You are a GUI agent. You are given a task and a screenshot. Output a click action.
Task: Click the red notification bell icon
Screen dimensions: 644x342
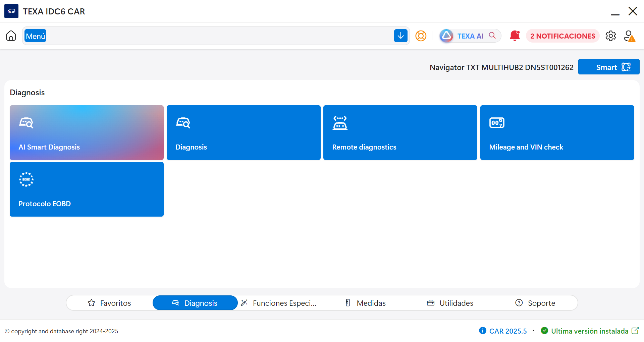point(515,36)
